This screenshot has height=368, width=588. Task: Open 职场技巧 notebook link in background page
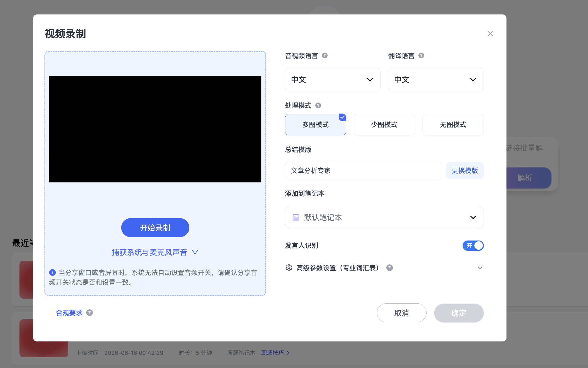[275, 353]
